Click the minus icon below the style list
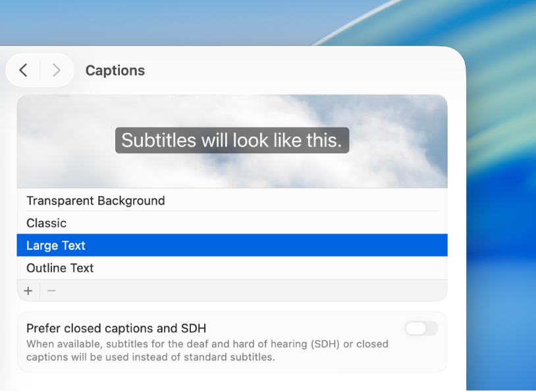 pos(51,290)
